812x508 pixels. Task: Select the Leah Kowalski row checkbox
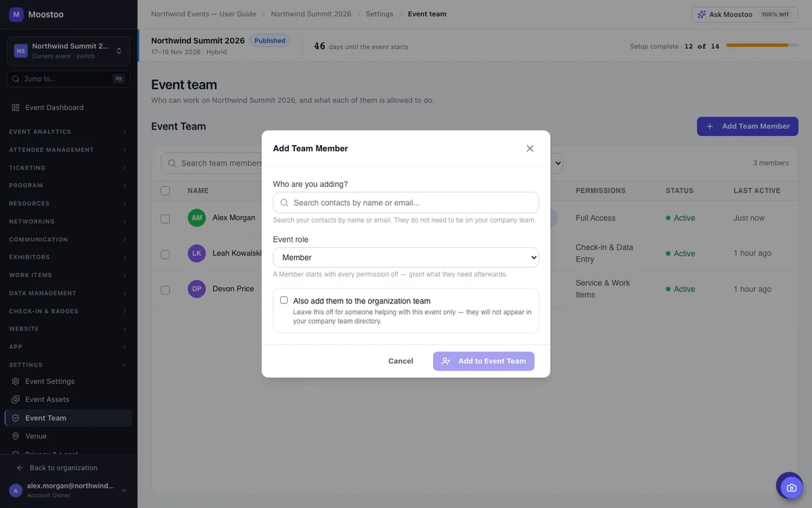tap(165, 254)
